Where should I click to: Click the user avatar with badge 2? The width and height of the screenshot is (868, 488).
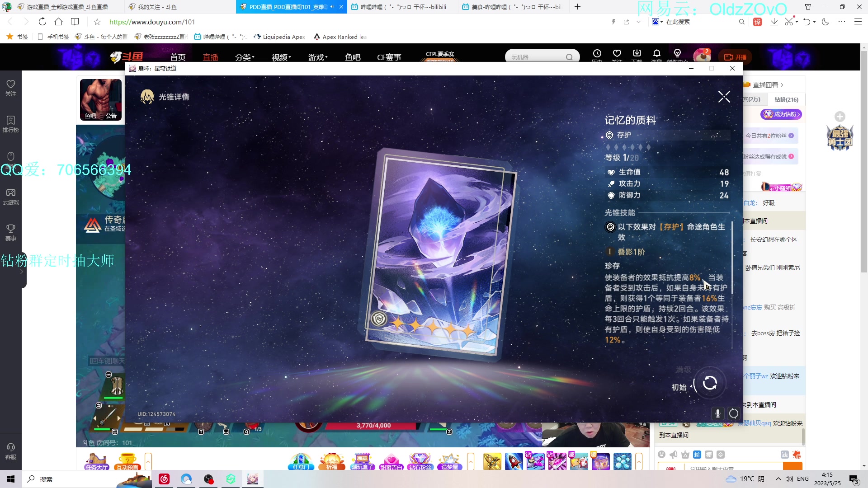tap(702, 56)
